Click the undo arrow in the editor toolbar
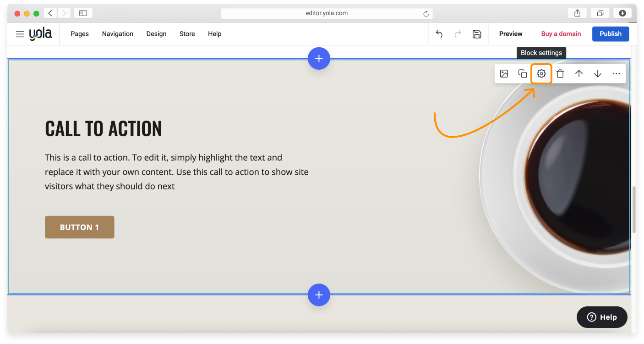This screenshot has height=344, width=644. click(439, 34)
